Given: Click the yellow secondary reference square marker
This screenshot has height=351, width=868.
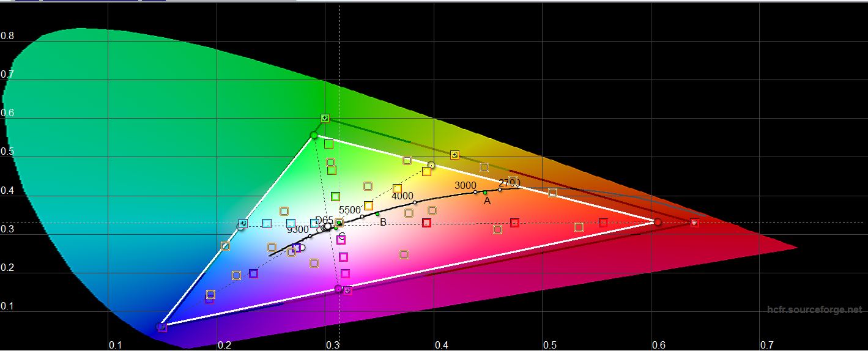Looking at the screenshot, I should 454,155.
